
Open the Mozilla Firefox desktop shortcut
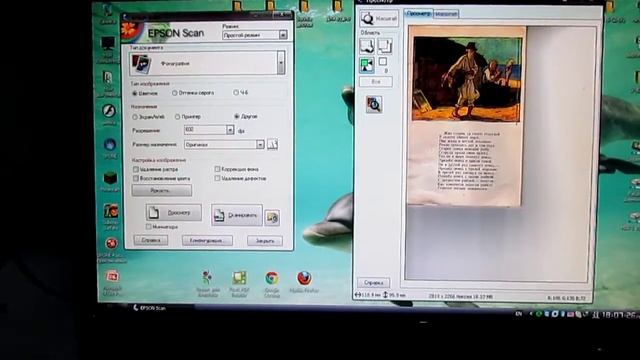pos(304,282)
